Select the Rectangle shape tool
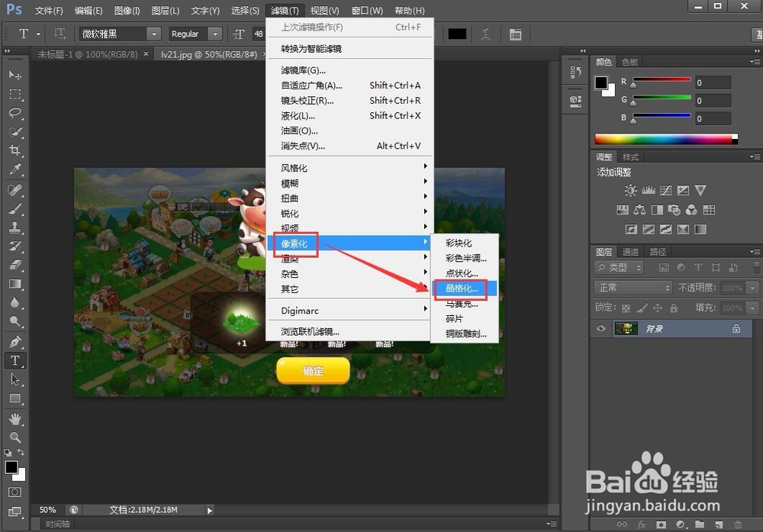 coord(15,398)
